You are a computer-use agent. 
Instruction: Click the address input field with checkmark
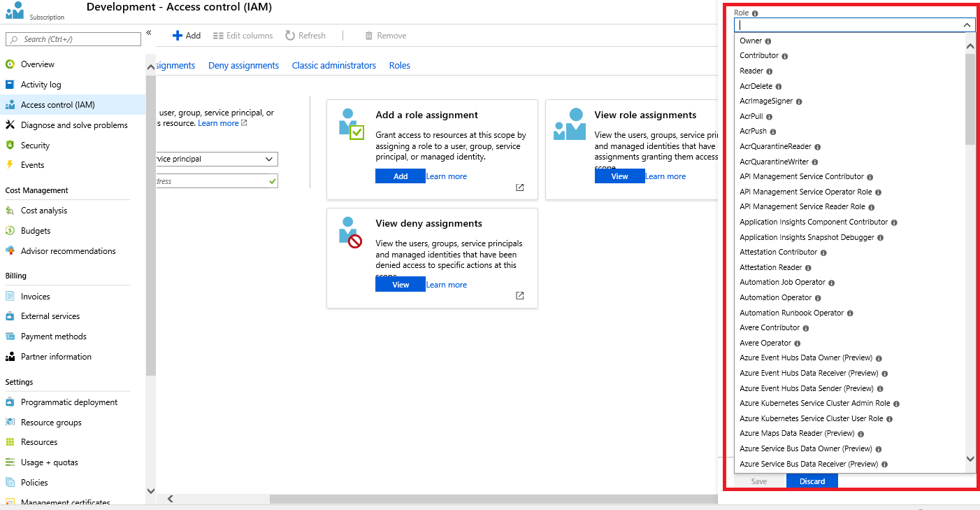(x=217, y=181)
